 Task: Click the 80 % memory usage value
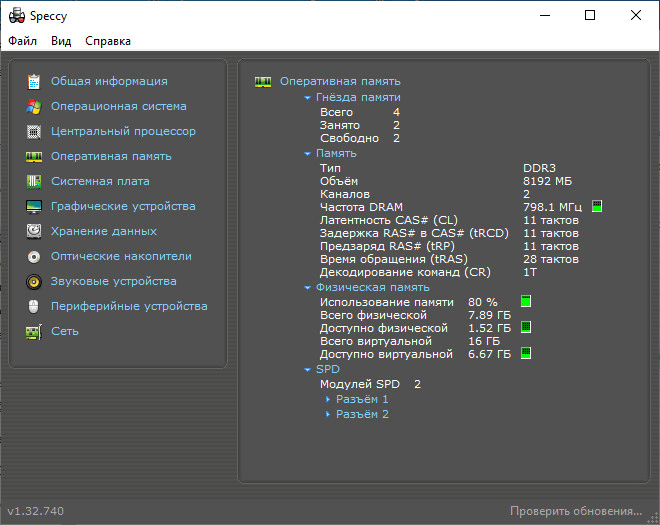pos(482,302)
